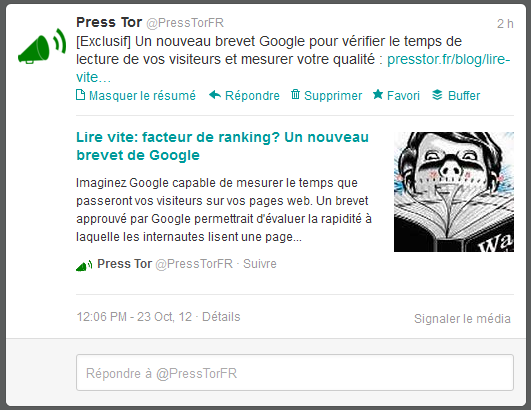
Task: Open the article title Lire vite: facteur de ranking
Action: (222, 146)
